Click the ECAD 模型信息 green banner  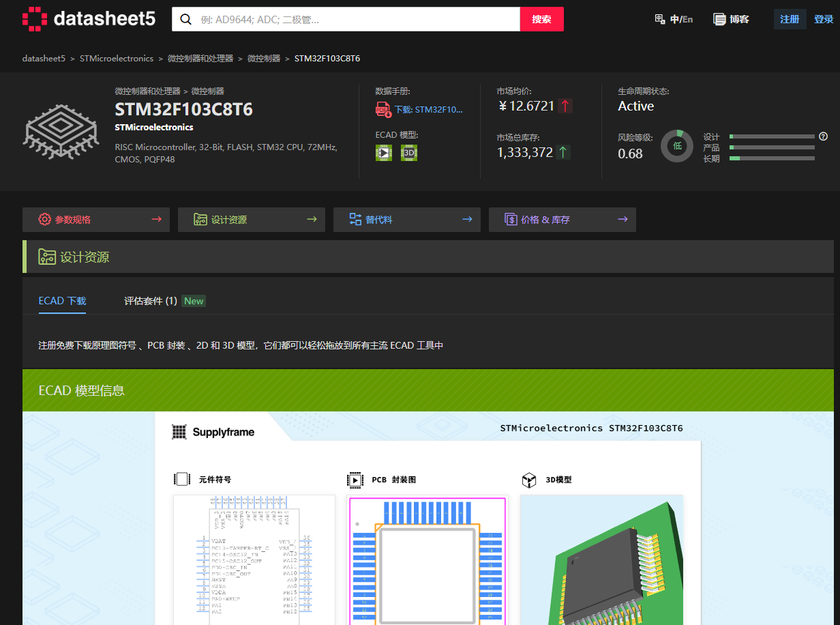(428, 390)
